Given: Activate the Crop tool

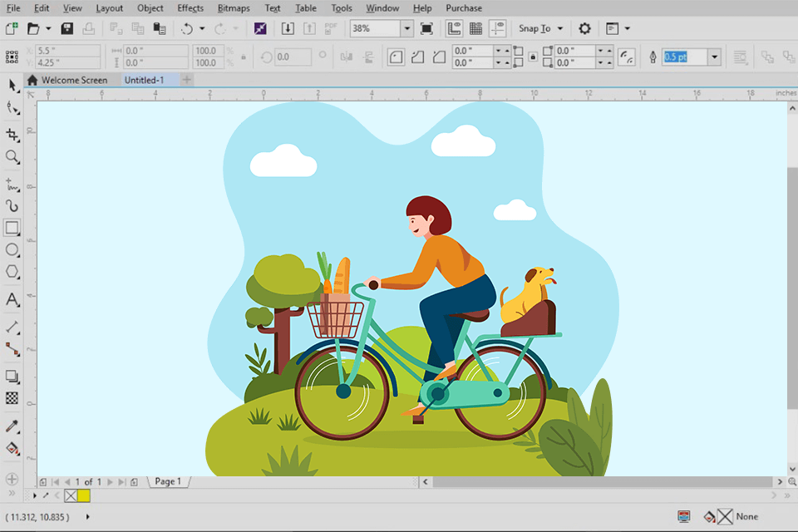Looking at the screenshot, I should [x=12, y=134].
